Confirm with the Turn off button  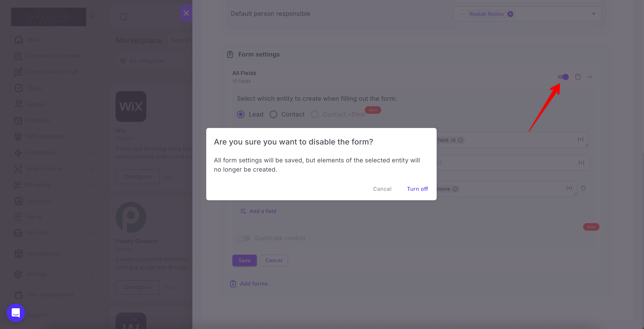tap(417, 189)
